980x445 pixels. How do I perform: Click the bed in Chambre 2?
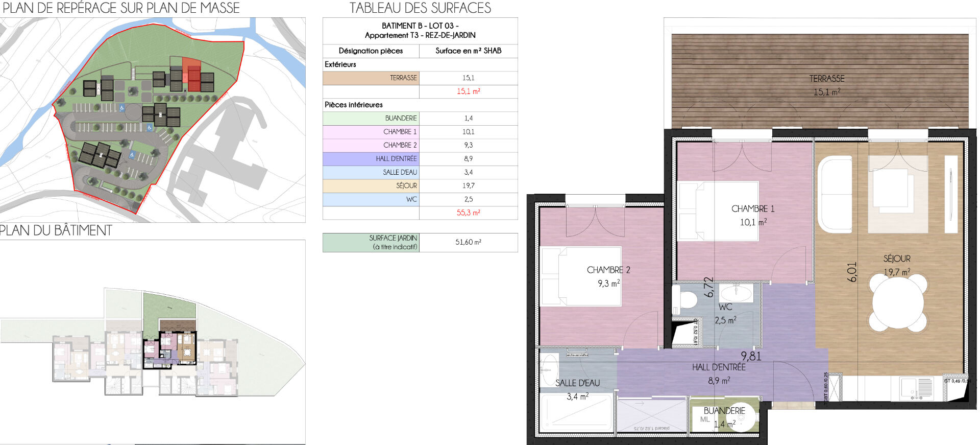580,276
